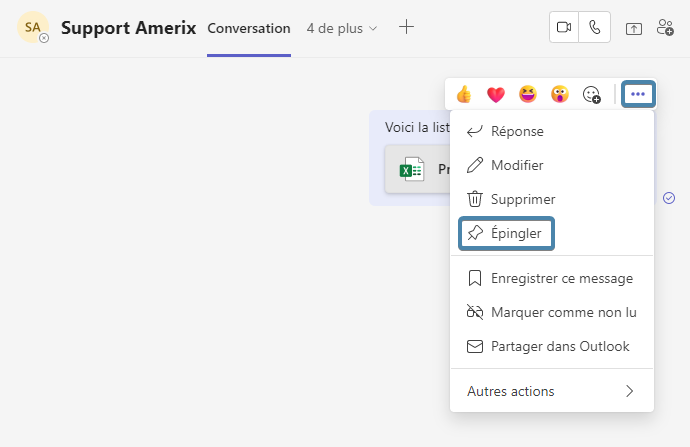React with the thumbs up emoji
The width and height of the screenshot is (690, 447).
(464, 95)
